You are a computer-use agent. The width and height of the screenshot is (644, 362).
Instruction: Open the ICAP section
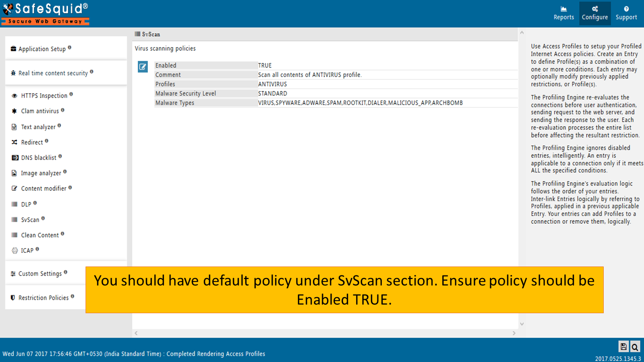click(27, 250)
